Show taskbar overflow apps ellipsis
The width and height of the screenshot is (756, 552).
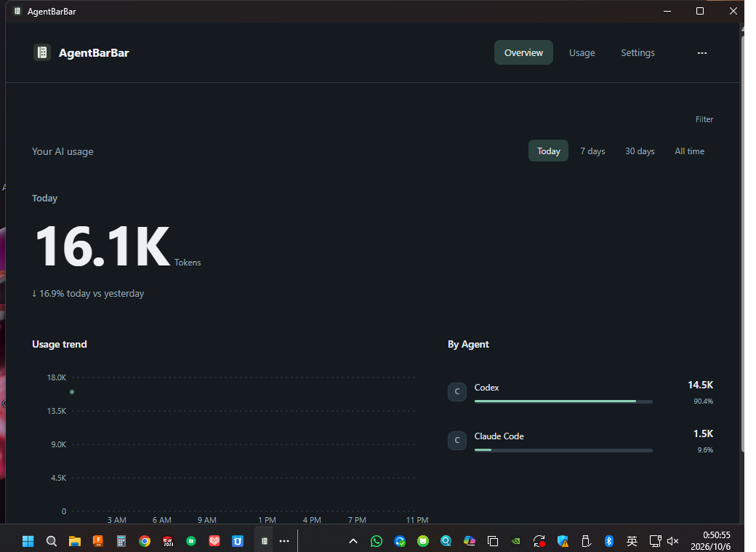pos(284,541)
